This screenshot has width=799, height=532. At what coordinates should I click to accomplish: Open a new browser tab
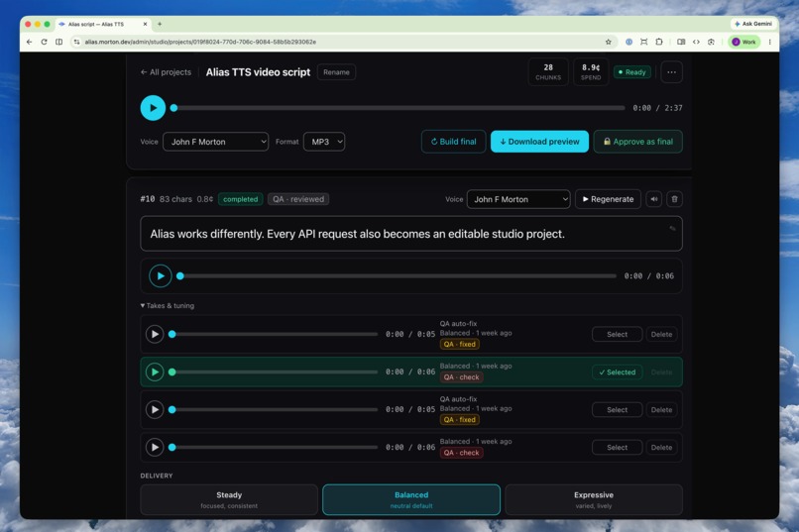(160, 24)
